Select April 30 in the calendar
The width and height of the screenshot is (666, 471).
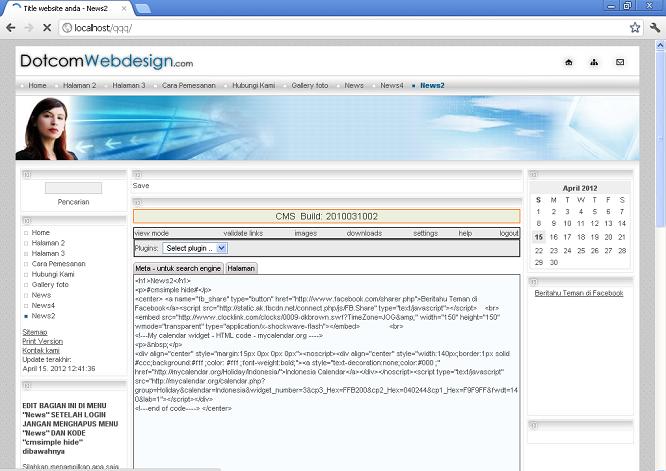tap(553, 262)
